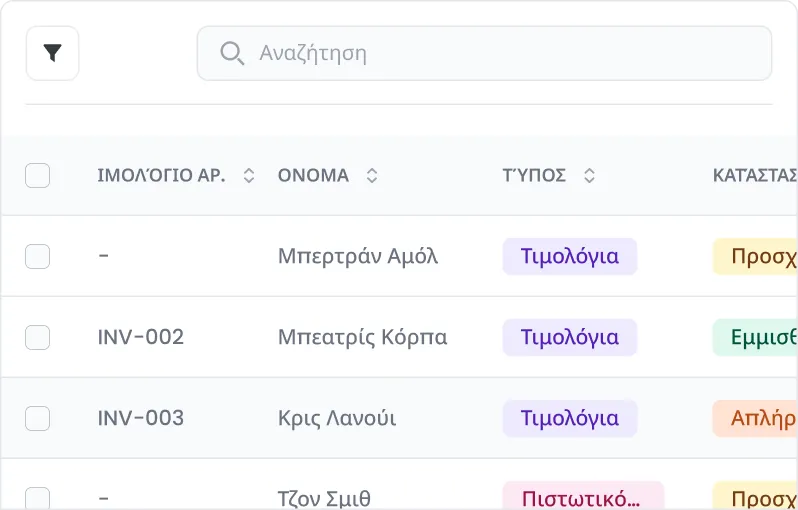Click Προσχ status badge in Μπερτράν Αμόλ row
798x510 pixels.
[x=755, y=257]
